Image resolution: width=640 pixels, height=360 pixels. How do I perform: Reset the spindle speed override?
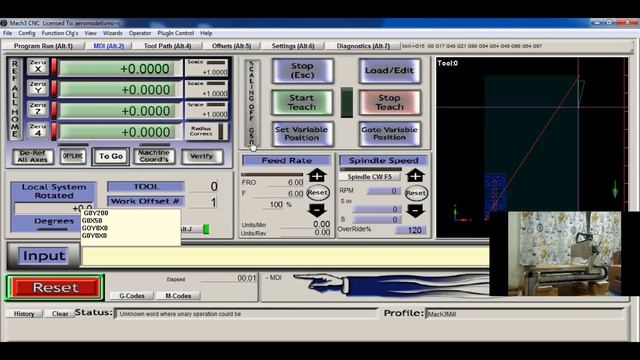[416, 193]
